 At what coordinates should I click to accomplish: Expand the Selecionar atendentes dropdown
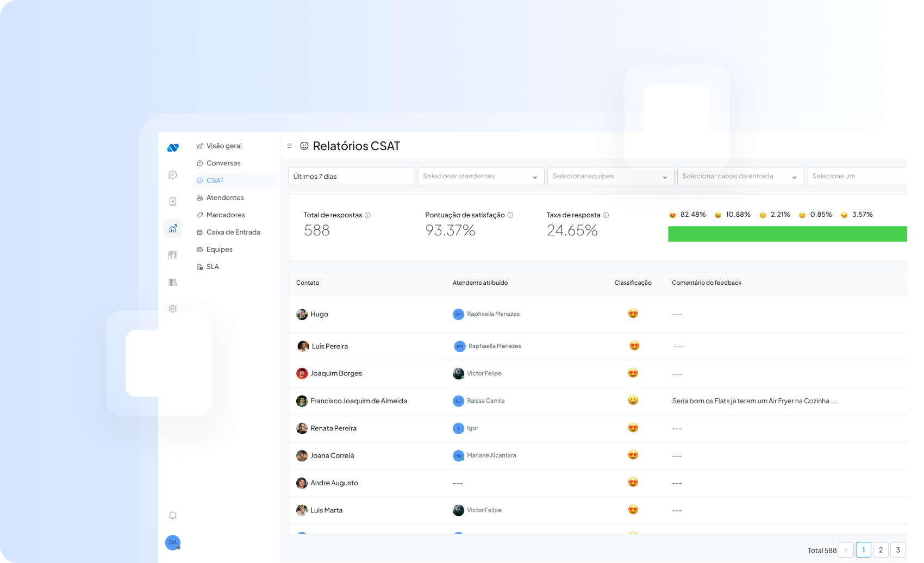point(480,177)
